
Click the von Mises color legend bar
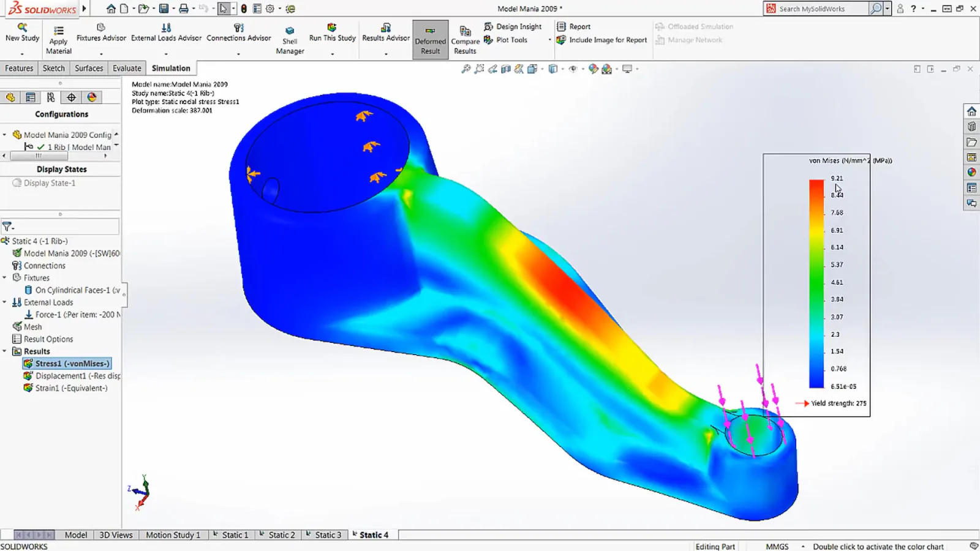816,283
